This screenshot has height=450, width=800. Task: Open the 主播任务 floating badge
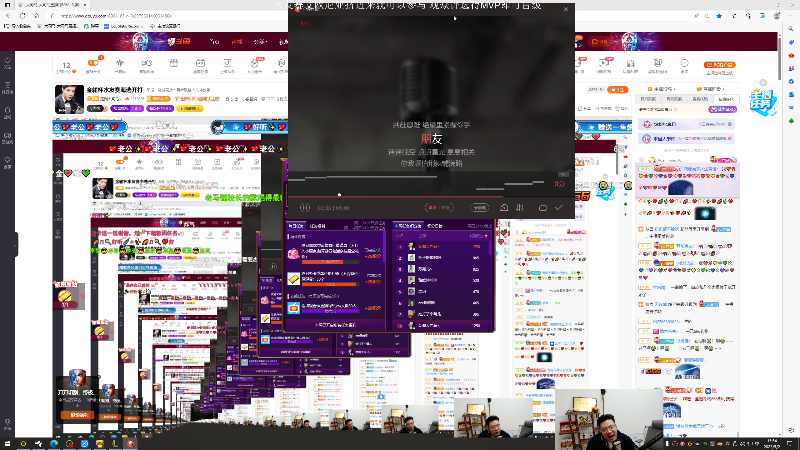tap(762, 102)
